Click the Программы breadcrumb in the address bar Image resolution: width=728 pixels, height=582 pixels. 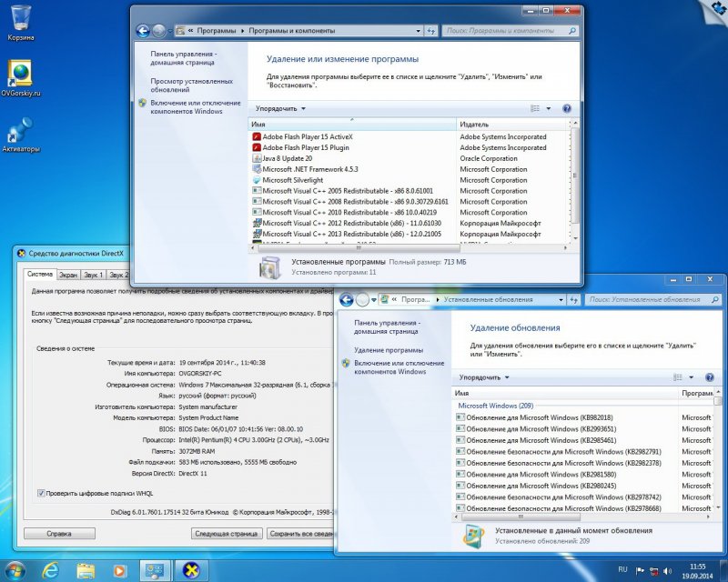point(217,31)
